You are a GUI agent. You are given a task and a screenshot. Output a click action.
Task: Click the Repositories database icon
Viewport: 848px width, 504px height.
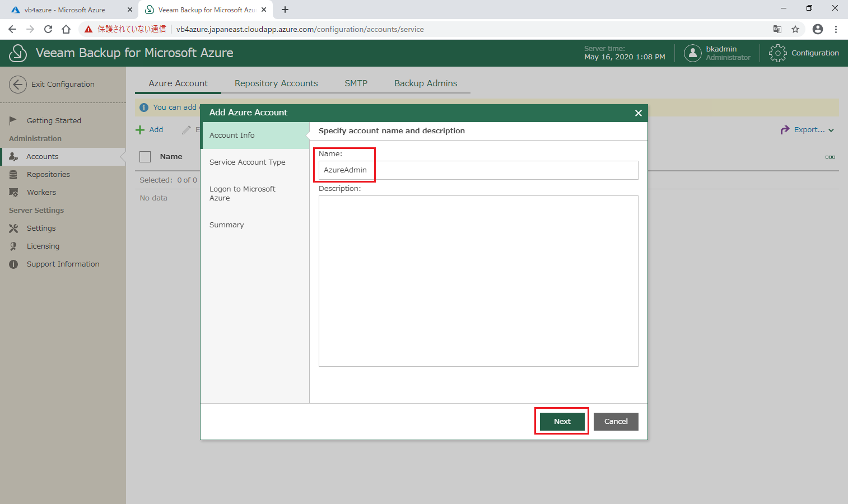(13, 175)
